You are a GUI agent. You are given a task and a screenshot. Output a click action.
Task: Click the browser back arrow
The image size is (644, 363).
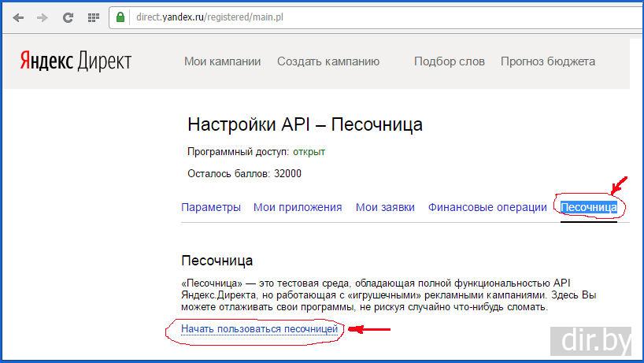point(18,17)
